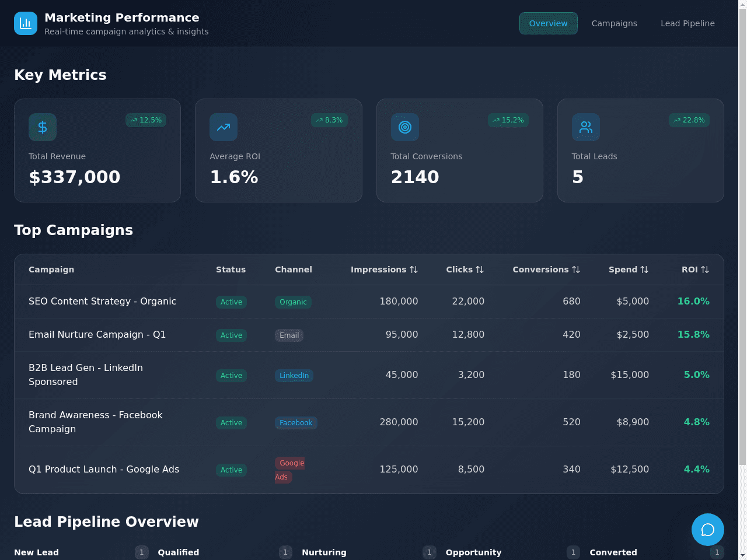Click the Google Ads channel tag
The height and width of the screenshot is (560, 747).
[x=290, y=470]
